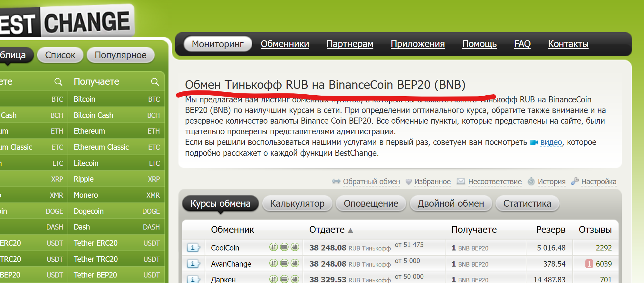Image resolution: width=644 pixels, height=283 pixels.
Task: Open the Даркен exchanger link
Action: coord(223,279)
